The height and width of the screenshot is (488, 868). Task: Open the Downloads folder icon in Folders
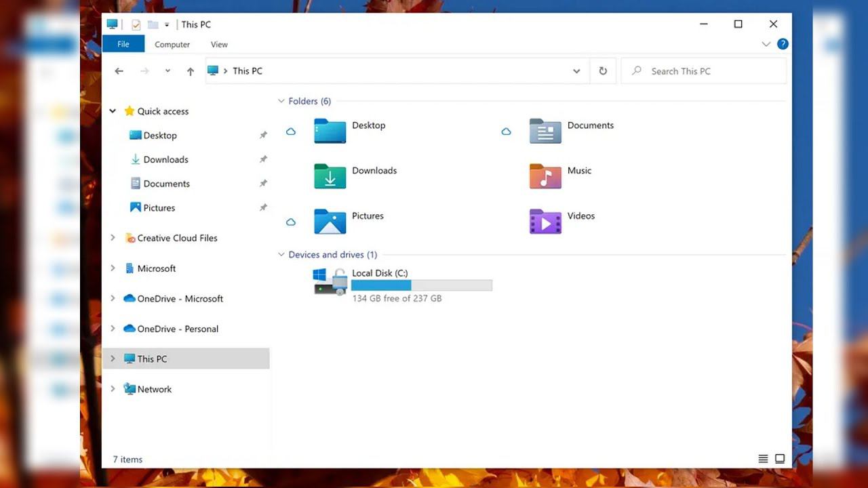click(x=330, y=176)
